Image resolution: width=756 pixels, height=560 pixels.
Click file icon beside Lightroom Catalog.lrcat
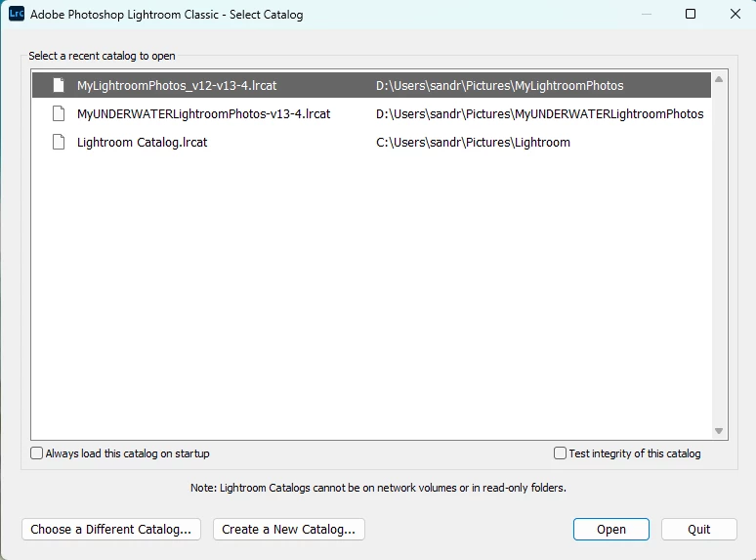pos(59,143)
